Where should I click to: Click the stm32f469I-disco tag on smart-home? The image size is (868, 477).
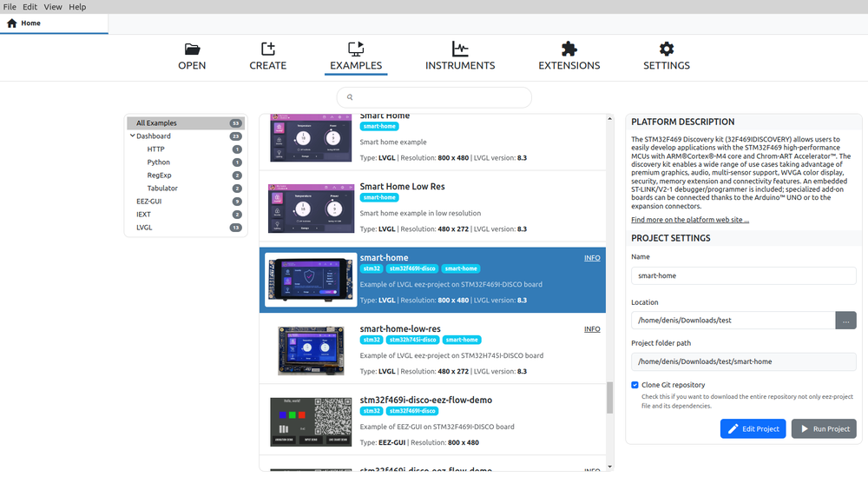[x=412, y=268]
